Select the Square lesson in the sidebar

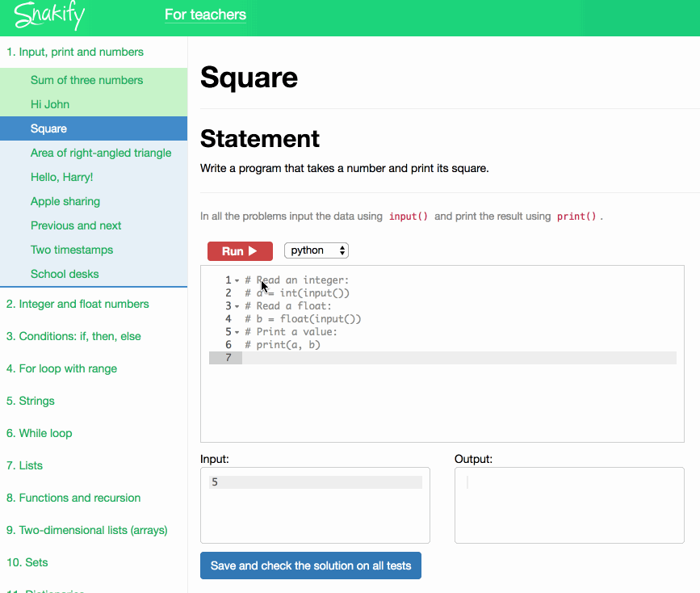[48, 128]
